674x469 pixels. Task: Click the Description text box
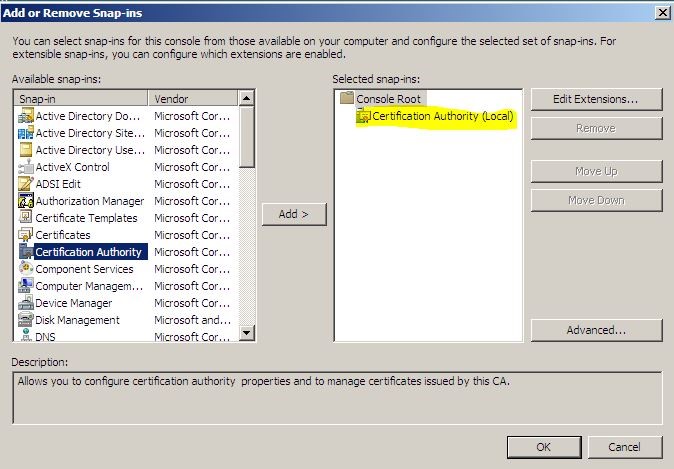(x=337, y=398)
